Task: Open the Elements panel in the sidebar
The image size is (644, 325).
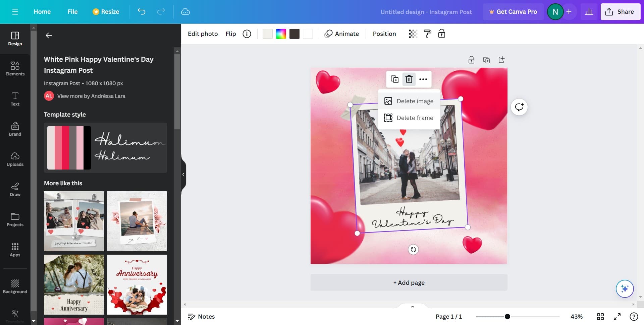Action: [x=15, y=69]
